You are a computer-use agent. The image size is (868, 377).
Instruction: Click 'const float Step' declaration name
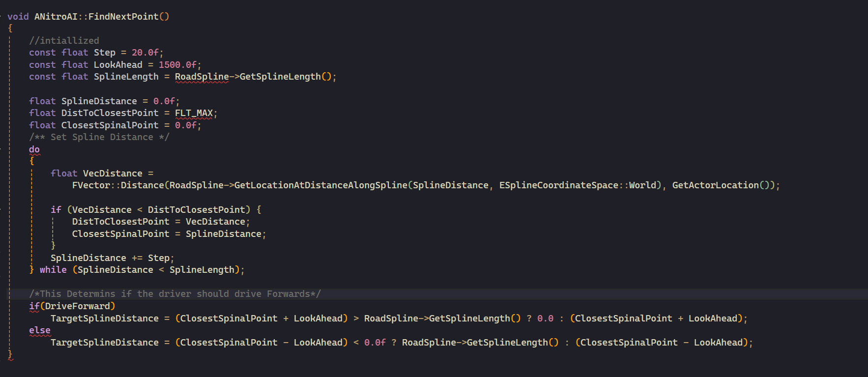pos(105,53)
